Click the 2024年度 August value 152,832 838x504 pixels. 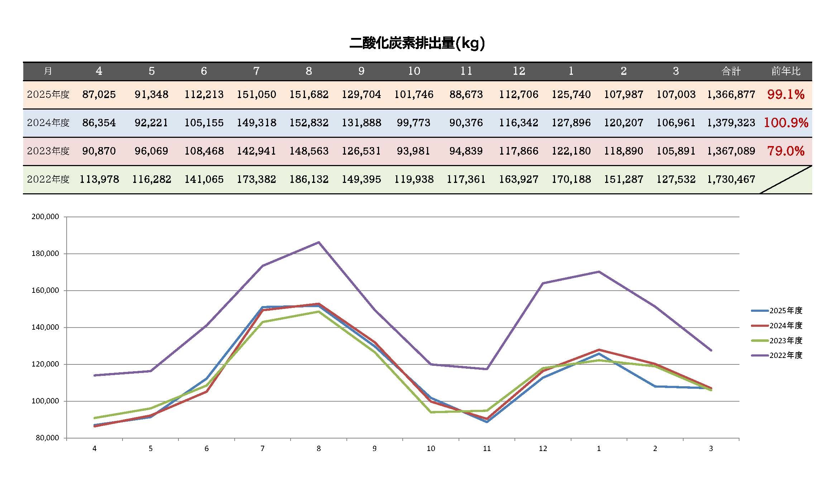click(x=309, y=123)
